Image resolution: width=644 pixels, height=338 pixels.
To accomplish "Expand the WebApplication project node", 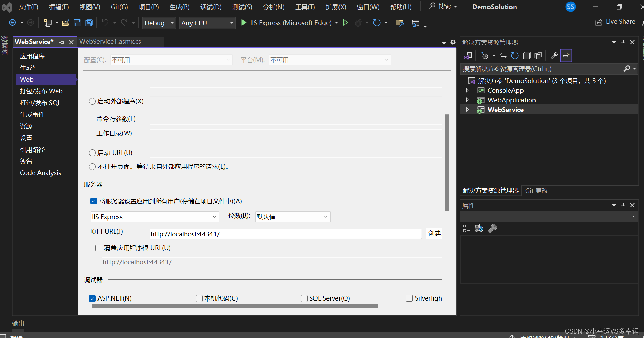I will pyautogui.click(x=467, y=100).
